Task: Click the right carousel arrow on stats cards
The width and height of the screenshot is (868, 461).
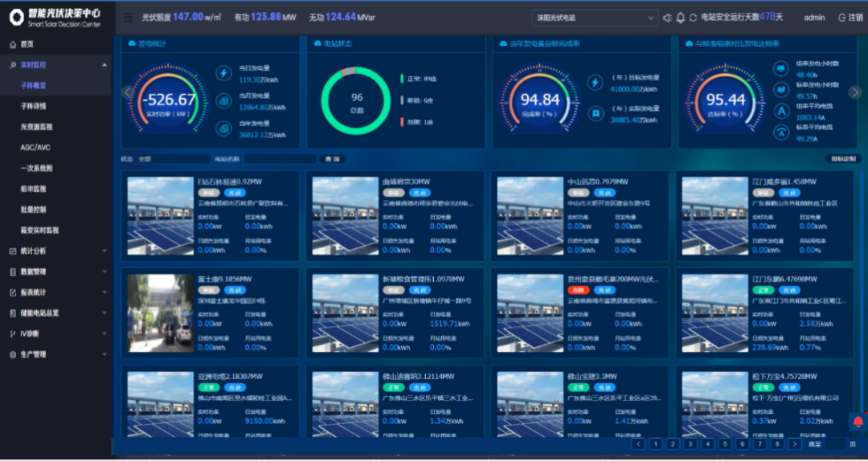Action: click(855, 92)
